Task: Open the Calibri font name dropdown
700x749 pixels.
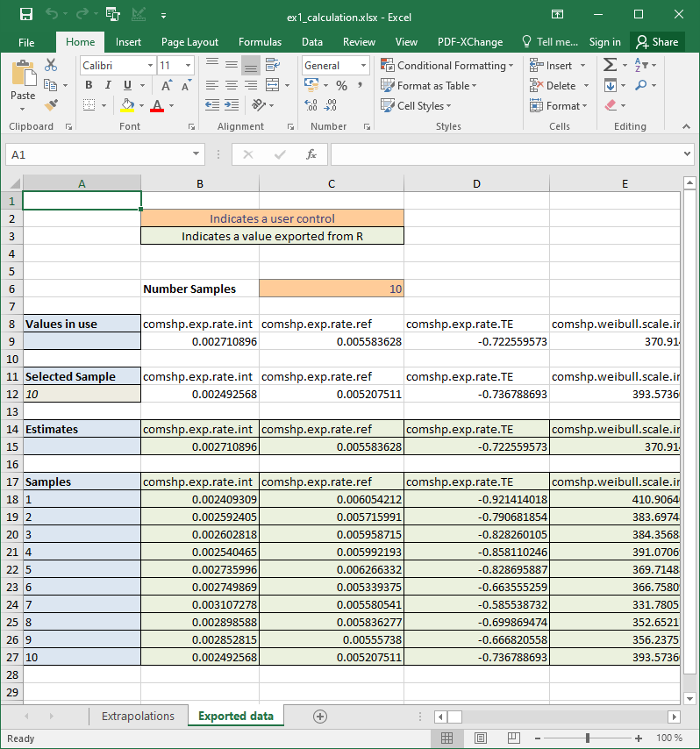Action: (150, 66)
